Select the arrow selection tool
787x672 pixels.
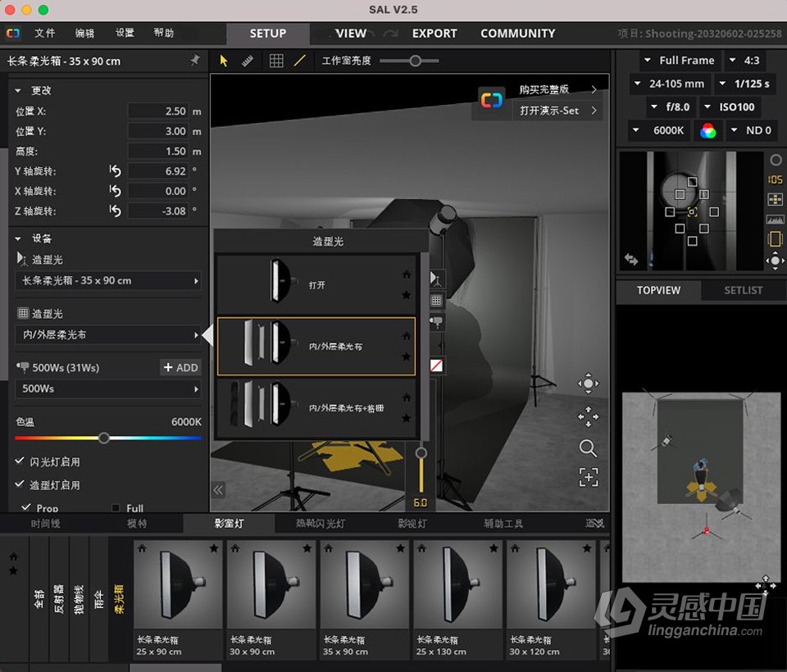pos(224,61)
